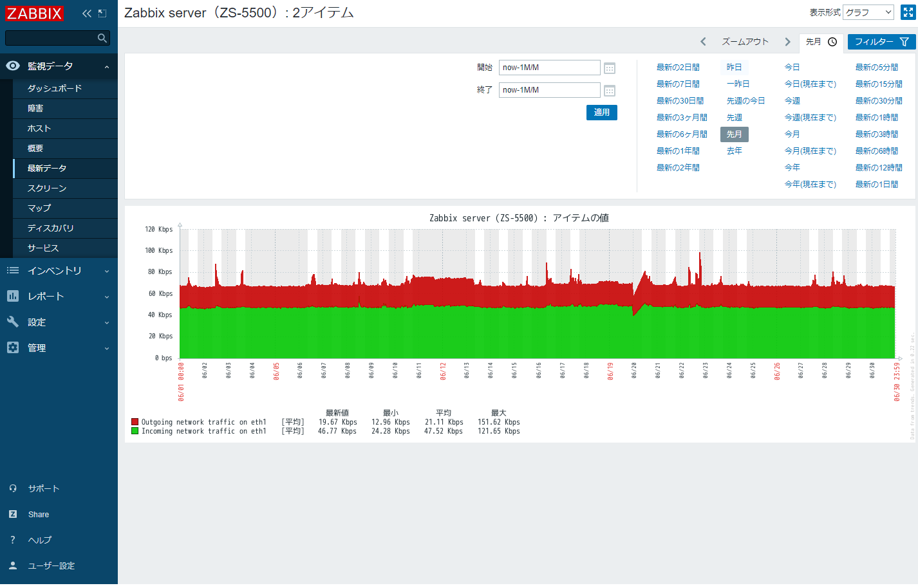
Task: Click the インベントリ list icon
Action: point(13,271)
